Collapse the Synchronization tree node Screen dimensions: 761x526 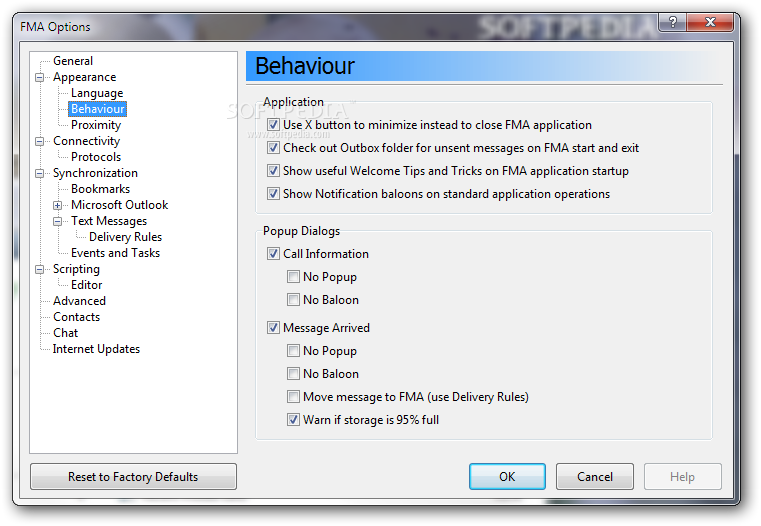(39, 173)
